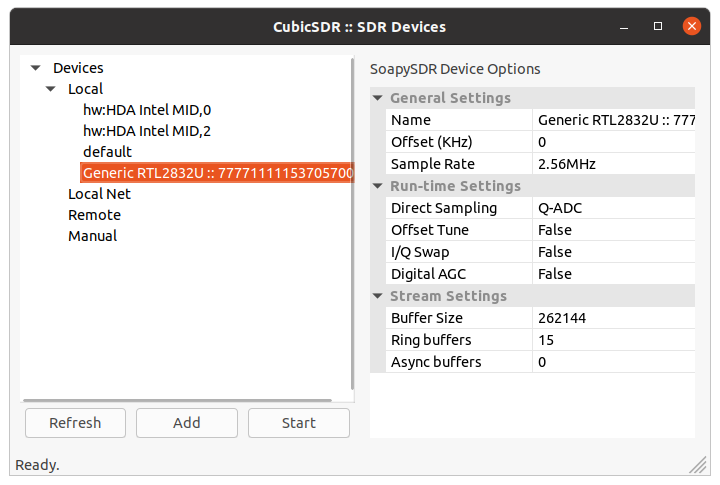
Task: Select the default audio device
Action: pyautogui.click(x=107, y=152)
